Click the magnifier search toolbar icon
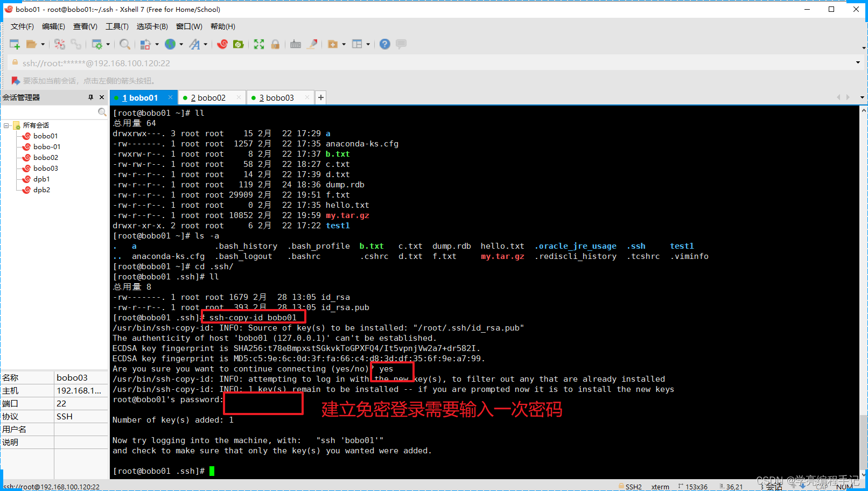The image size is (868, 491). (x=125, y=44)
